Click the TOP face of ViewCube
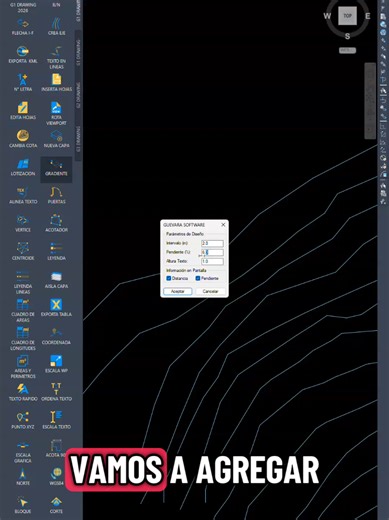The image size is (389, 520). [x=347, y=16]
